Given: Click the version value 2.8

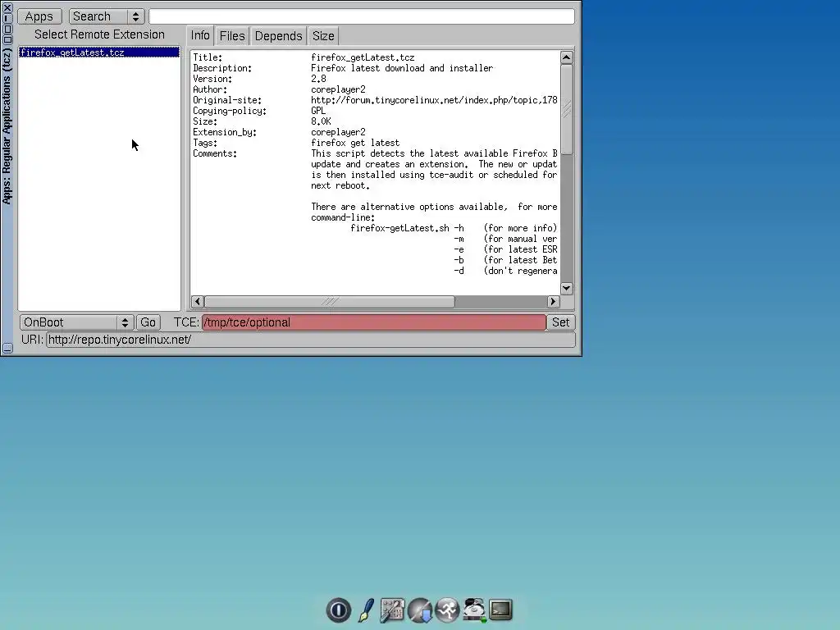Looking at the screenshot, I should [319, 79].
